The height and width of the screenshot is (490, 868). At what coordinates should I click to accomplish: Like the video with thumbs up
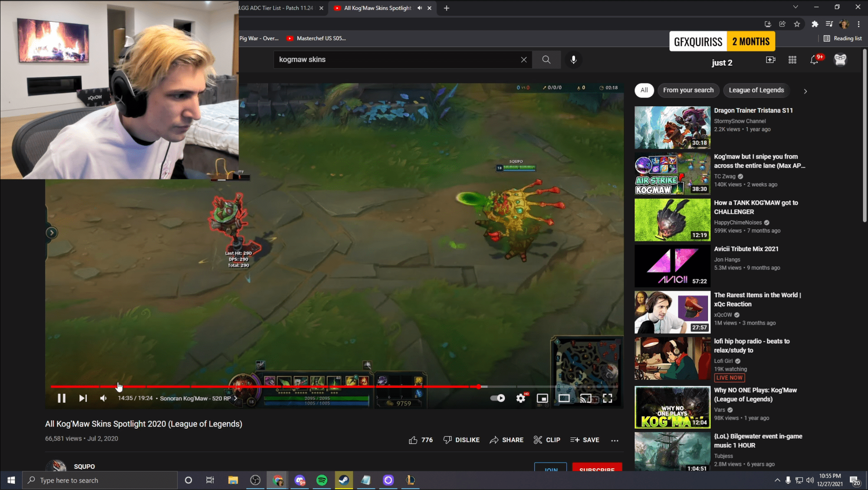(421, 440)
